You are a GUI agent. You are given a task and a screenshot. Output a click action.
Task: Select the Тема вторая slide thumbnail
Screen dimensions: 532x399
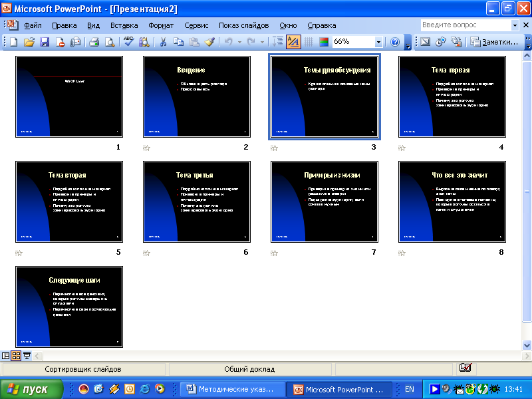click(69, 202)
